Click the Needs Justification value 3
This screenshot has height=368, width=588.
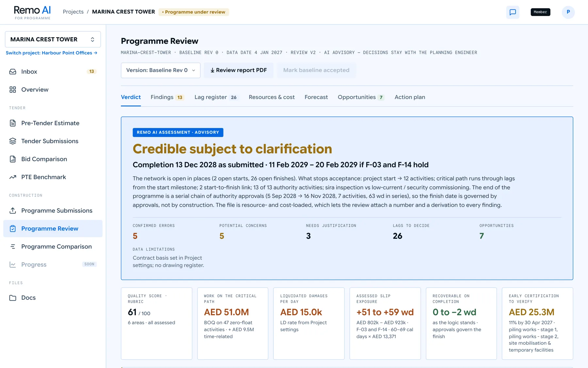[308, 236]
